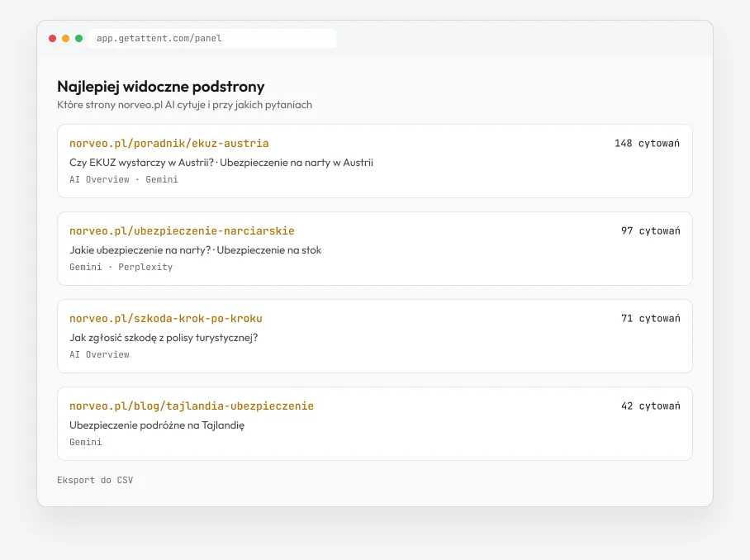Viewport: 750px width, 560px height.
Task: Open the norveo.pl/blog/tajlandia-ubezpieczenie link
Action: (x=192, y=406)
